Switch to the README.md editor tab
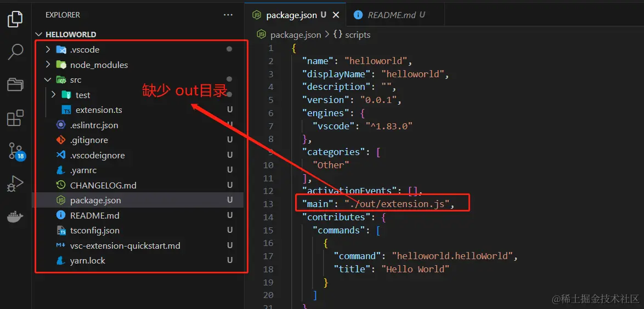 (395, 15)
